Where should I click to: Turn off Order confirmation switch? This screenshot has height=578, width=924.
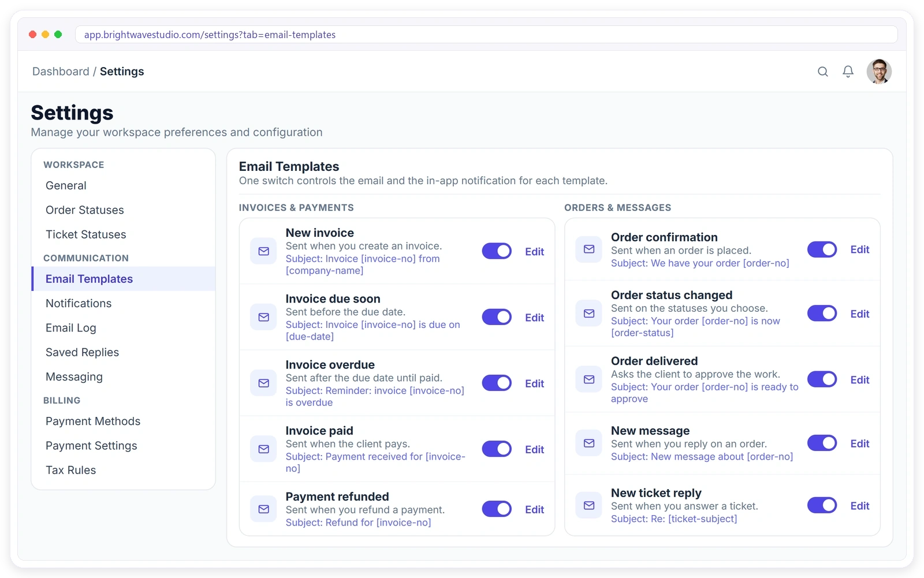[822, 249]
